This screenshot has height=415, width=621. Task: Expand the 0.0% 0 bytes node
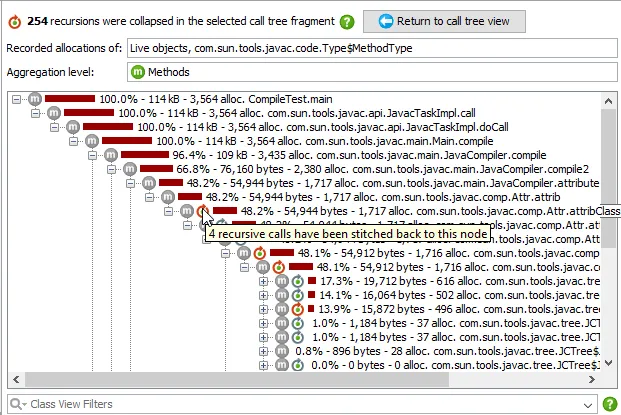tap(263, 365)
